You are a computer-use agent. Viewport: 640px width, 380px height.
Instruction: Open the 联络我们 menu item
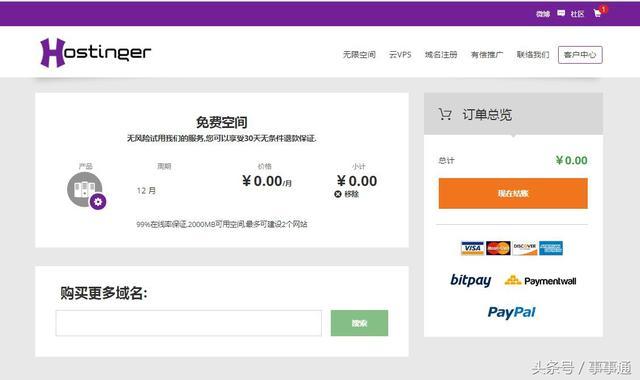(533, 55)
